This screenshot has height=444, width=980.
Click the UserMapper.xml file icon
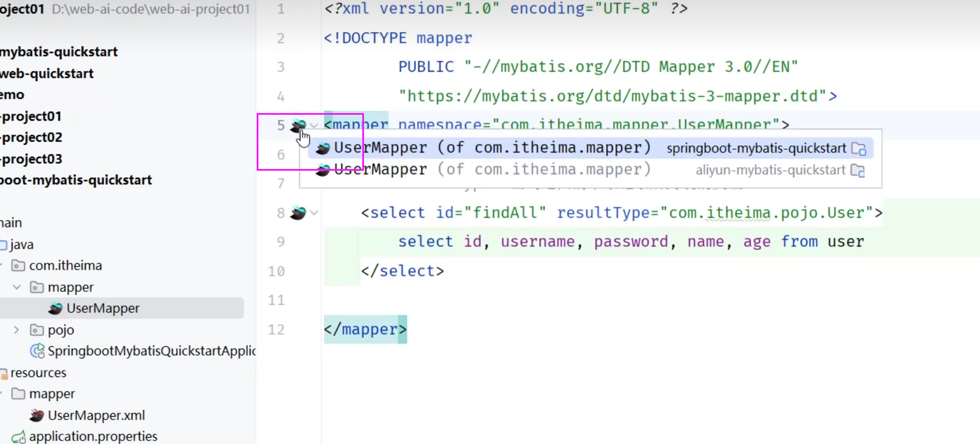coord(37,415)
